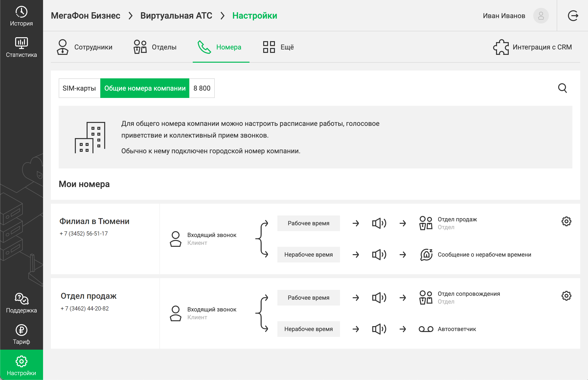This screenshot has width=588, height=380.
Task: Open settings gear for Отдел продаж number
Action: point(566,296)
